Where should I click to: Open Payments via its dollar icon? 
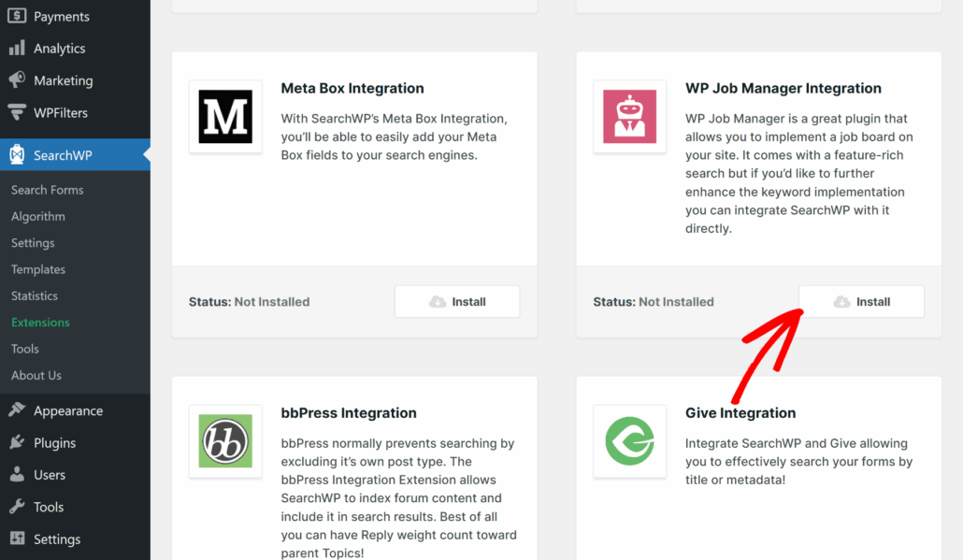(x=16, y=16)
